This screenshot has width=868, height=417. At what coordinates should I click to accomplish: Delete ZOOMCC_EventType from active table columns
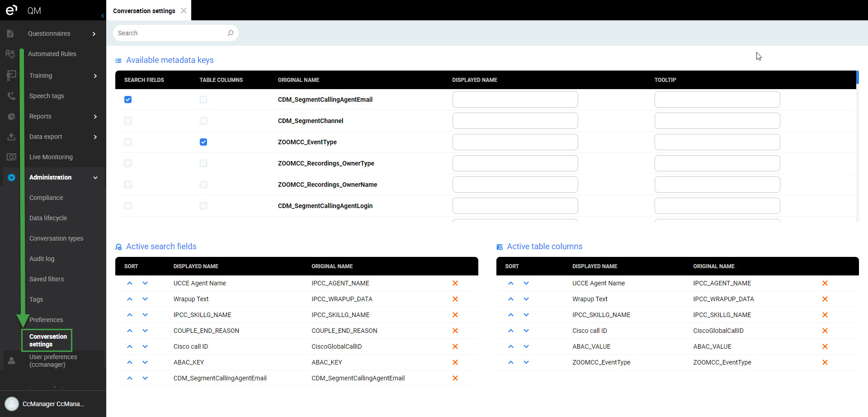825,362
